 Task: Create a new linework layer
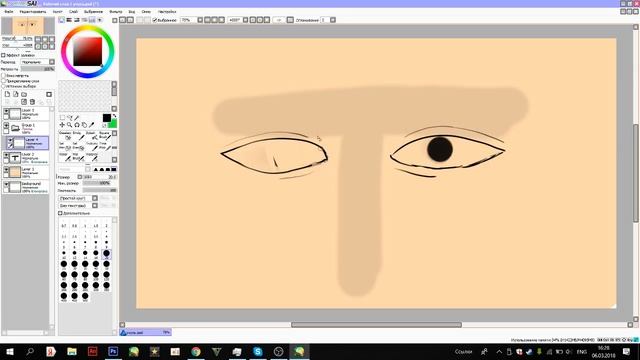coord(16,94)
